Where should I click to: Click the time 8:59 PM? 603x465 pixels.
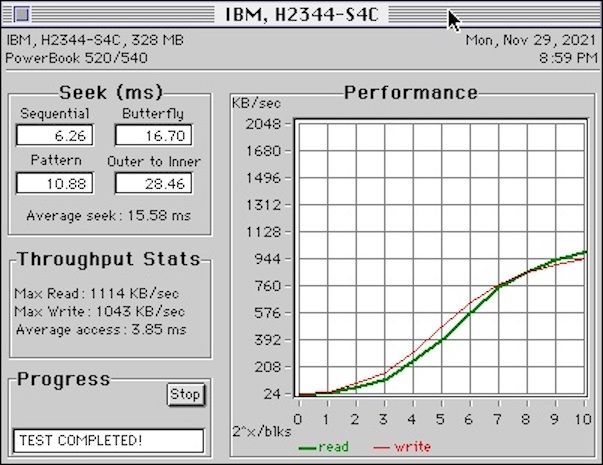(568, 58)
